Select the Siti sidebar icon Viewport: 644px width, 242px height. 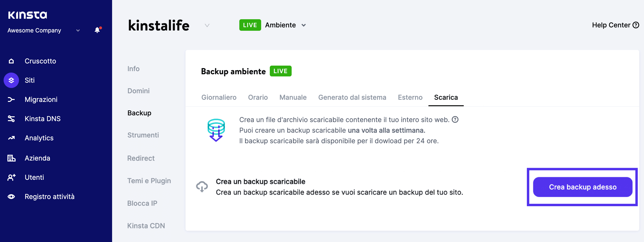coord(11,80)
